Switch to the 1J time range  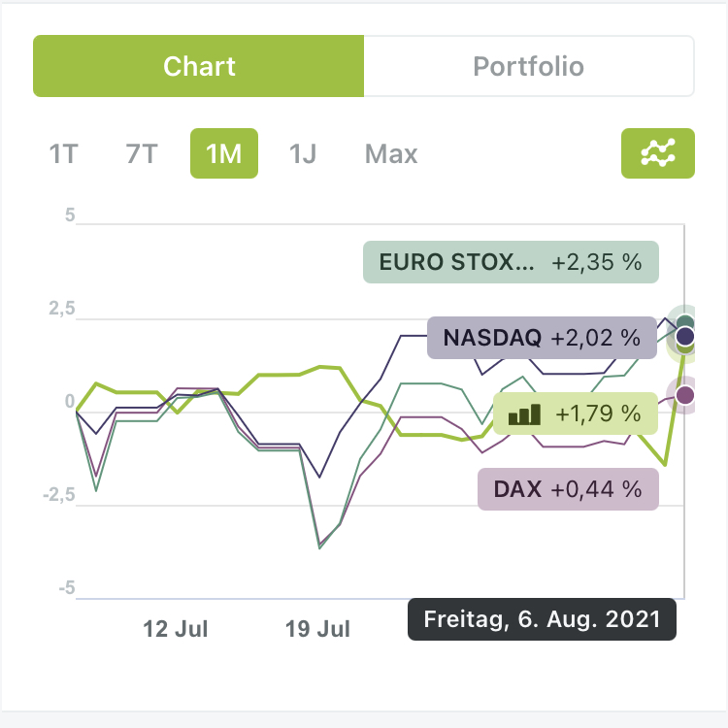coord(303,153)
